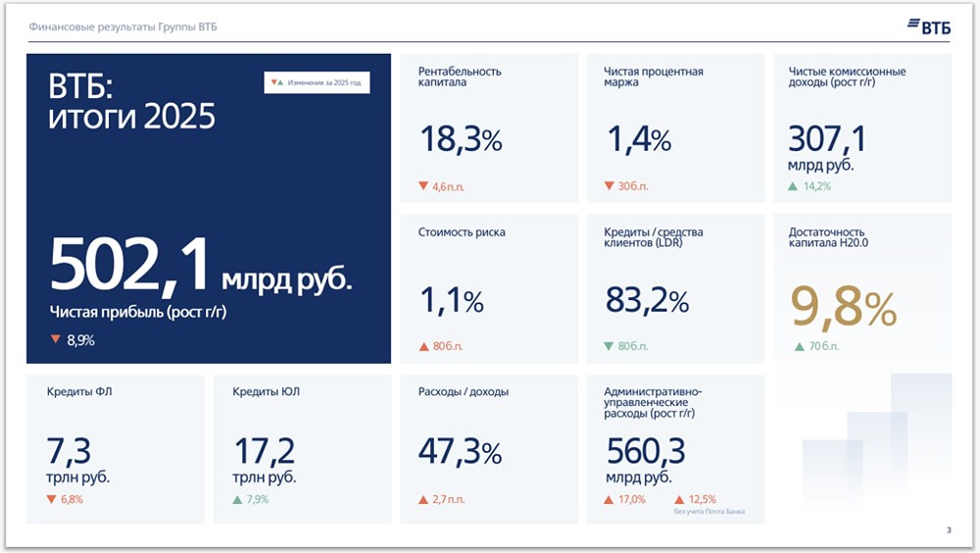Screen dimensions: 980x553
Task: Click the red up arrow beside 2,7 п.п.
Action: (423, 499)
